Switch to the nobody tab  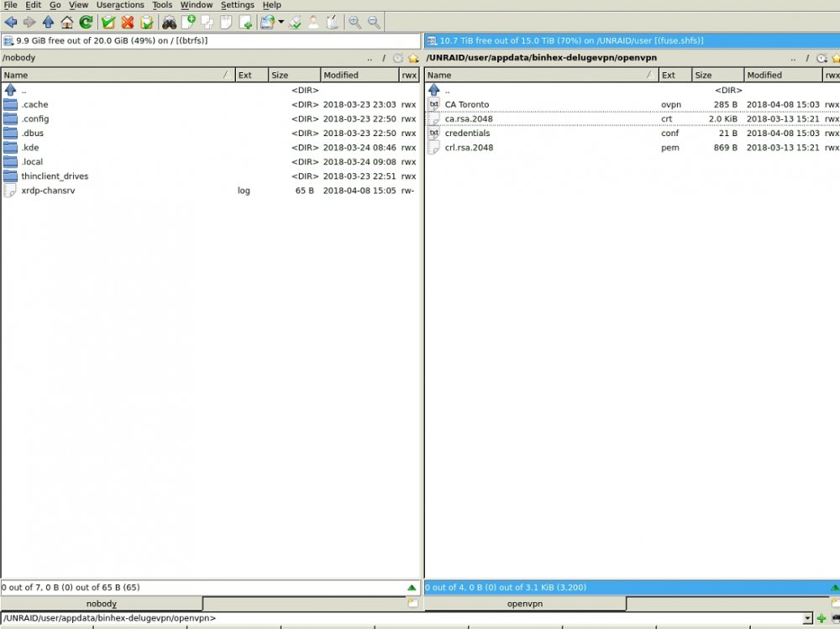(x=102, y=603)
